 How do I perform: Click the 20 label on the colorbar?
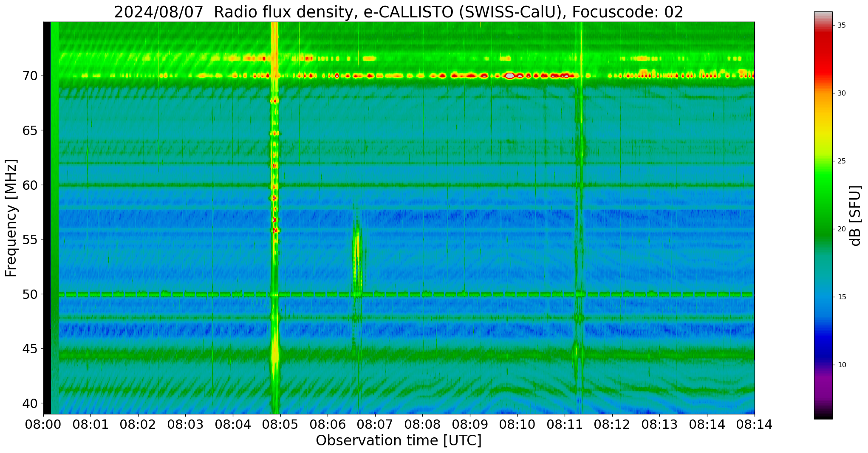(x=841, y=229)
